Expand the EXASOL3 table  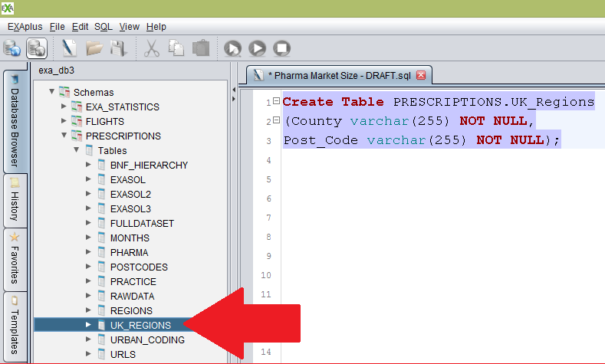pyautogui.click(x=88, y=208)
